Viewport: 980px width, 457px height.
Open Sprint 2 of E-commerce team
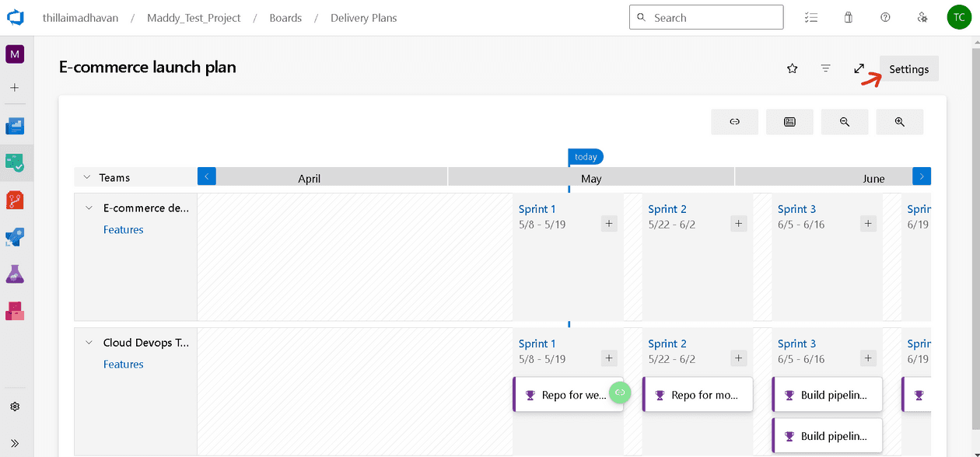point(667,208)
